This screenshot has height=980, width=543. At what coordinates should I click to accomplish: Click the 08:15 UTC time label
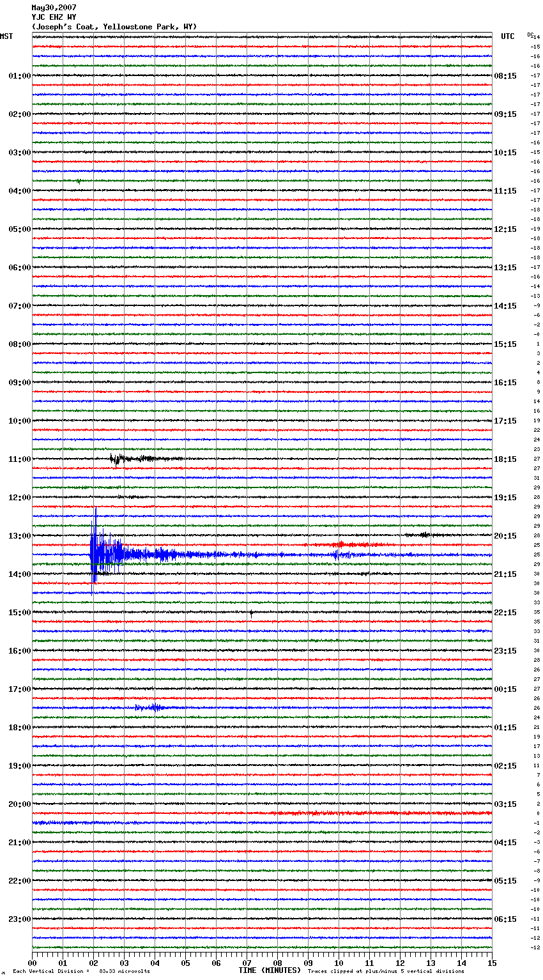[505, 76]
